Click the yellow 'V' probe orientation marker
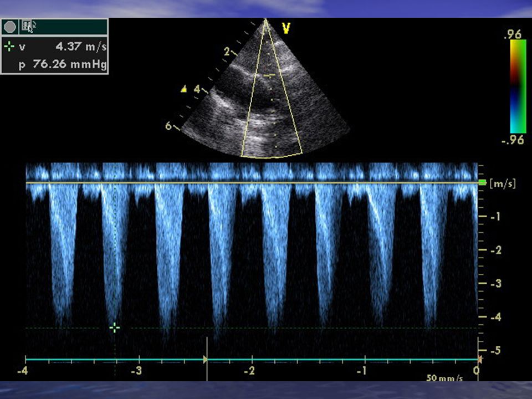The image size is (532, 399). click(x=286, y=28)
